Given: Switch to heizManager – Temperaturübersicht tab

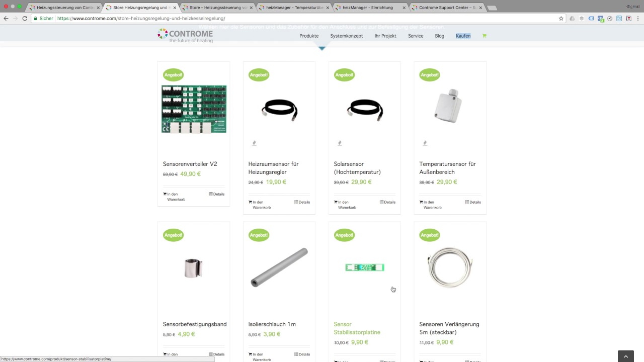Looking at the screenshot, I should tap(294, 8).
